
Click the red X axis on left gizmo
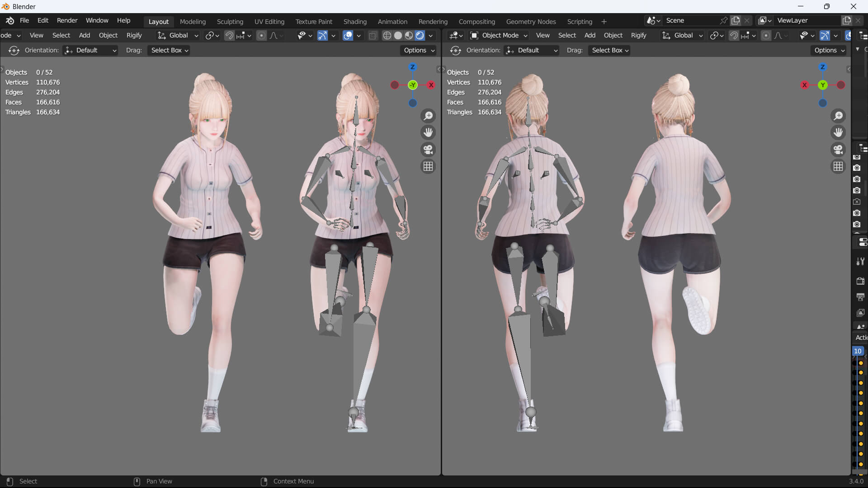coord(431,85)
